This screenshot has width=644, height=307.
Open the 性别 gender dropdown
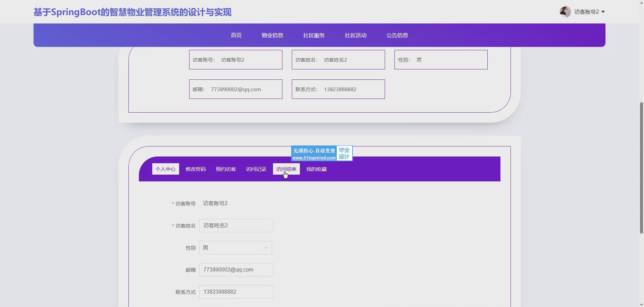(x=235, y=248)
